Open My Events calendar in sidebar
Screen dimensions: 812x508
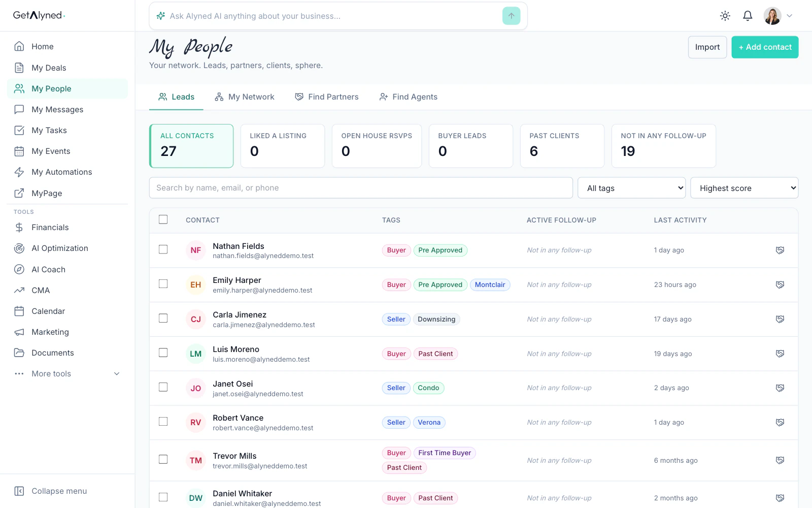tap(67, 151)
